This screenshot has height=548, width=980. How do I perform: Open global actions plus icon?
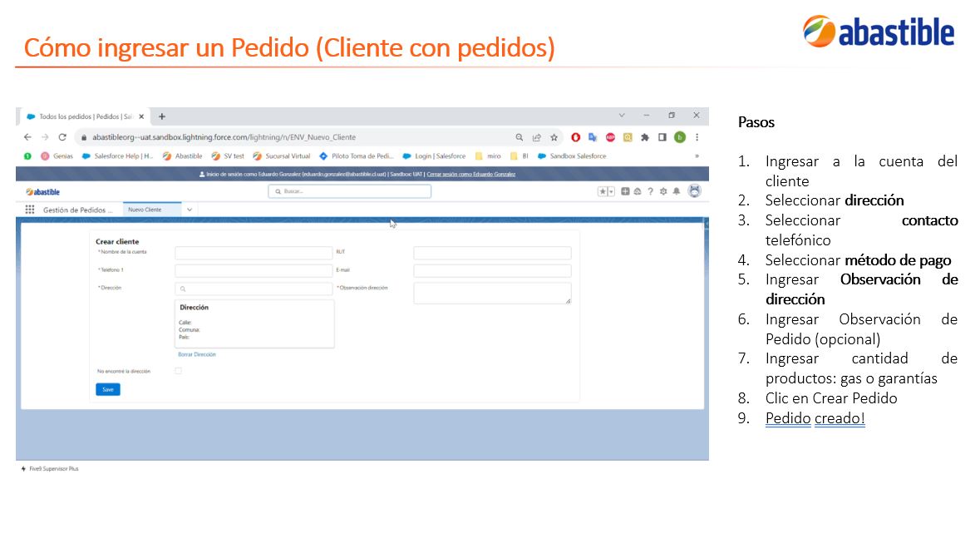[625, 191]
